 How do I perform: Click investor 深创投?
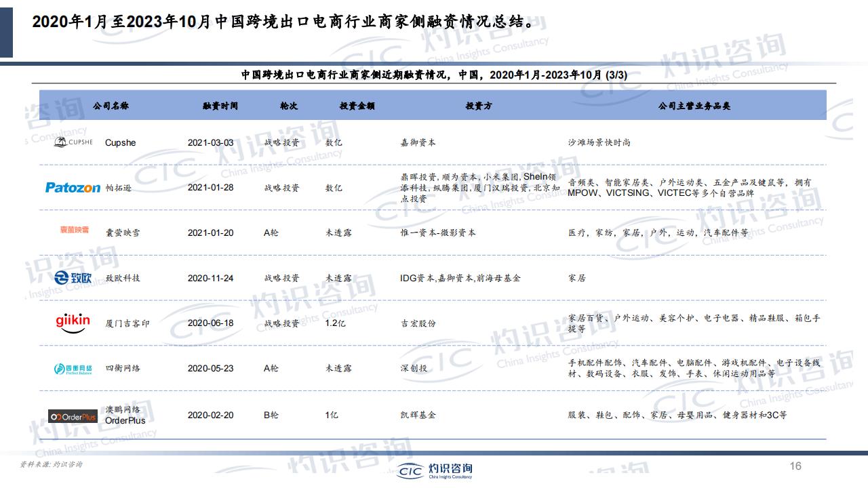click(414, 368)
